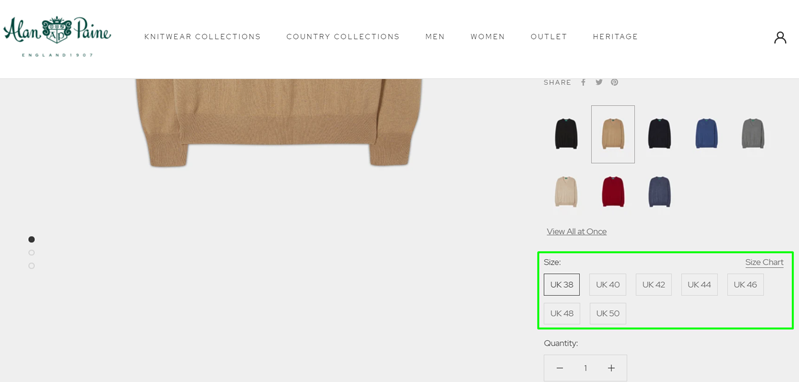
Task: Open the Size Chart link
Action: point(764,262)
